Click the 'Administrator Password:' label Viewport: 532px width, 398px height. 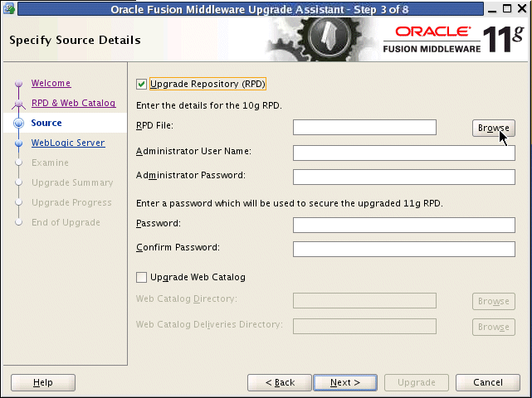coord(191,175)
